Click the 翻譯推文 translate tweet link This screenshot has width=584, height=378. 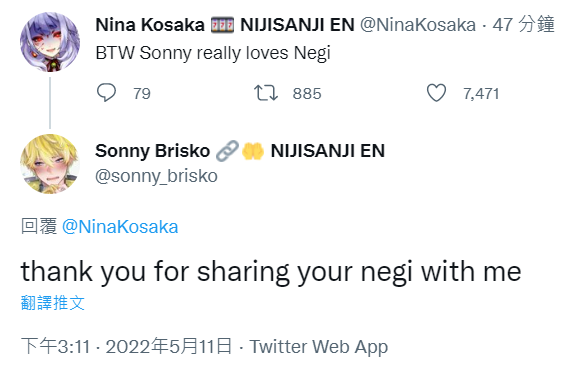[x=53, y=303]
